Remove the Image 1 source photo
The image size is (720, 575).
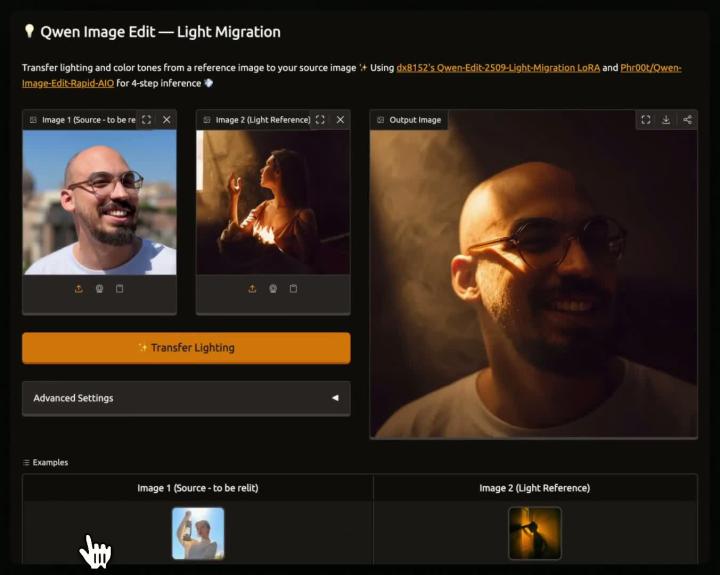[x=166, y=120]
